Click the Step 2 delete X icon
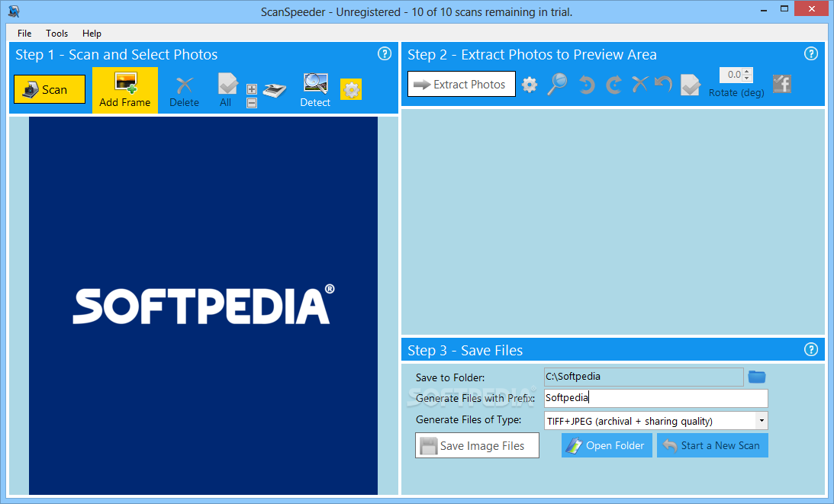This screenshot has width=834, height=504. (x=640, y=84)
